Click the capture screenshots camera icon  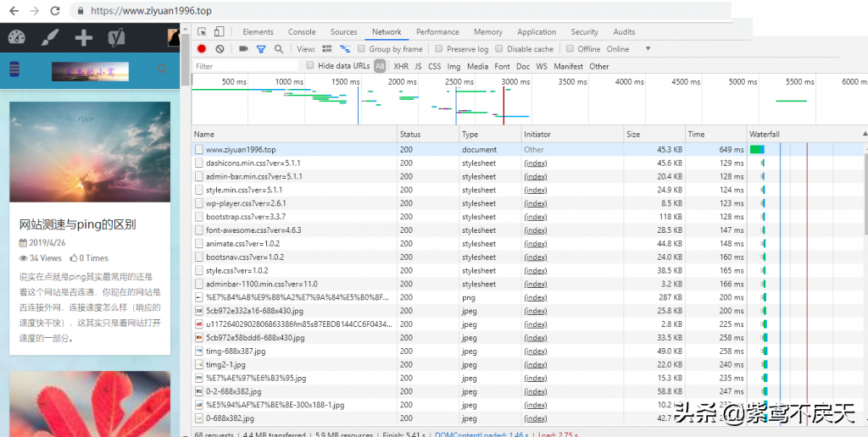pos(243,49)
